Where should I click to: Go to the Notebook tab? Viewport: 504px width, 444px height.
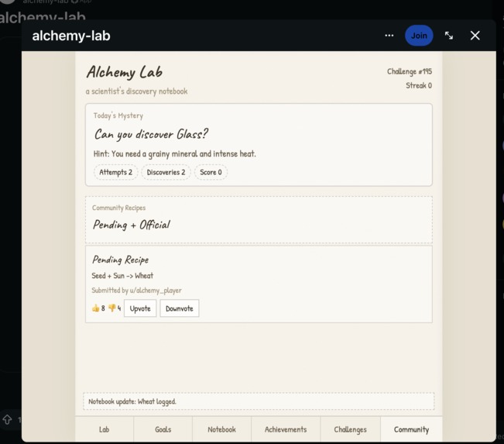click(221, 429)
